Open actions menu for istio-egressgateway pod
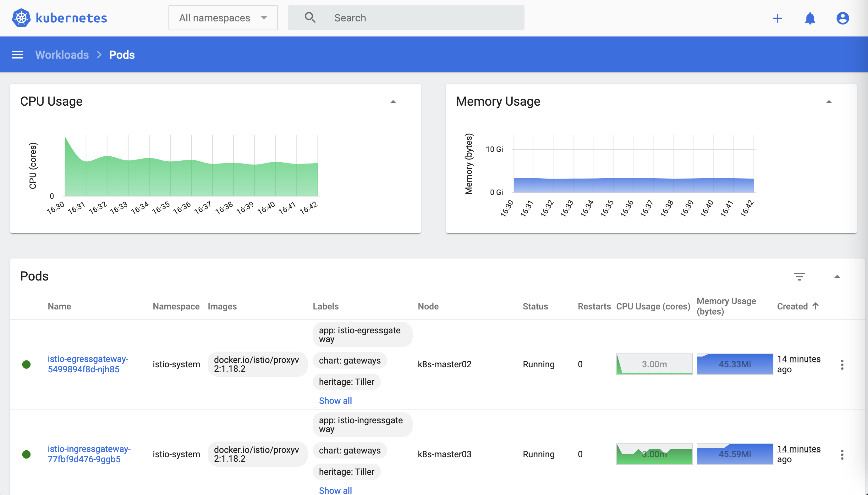This screenshot has width=868, height=495. point(842,364)
